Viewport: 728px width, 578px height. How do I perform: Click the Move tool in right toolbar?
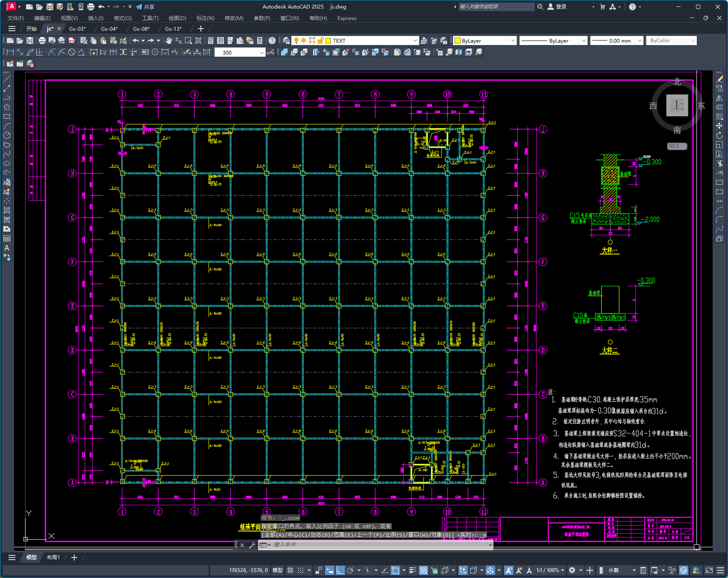(x=719, y=126)
